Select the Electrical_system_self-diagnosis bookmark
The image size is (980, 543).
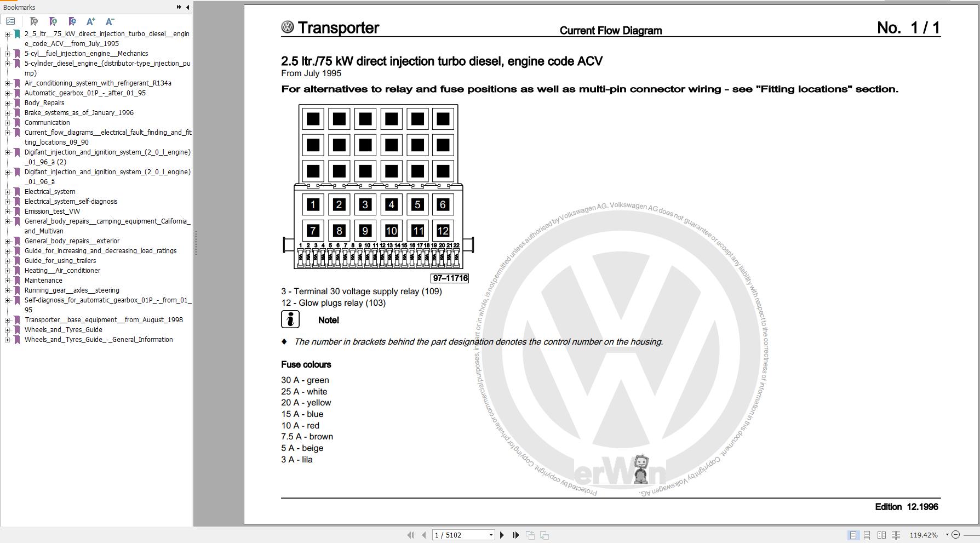[x=71, y=202]
